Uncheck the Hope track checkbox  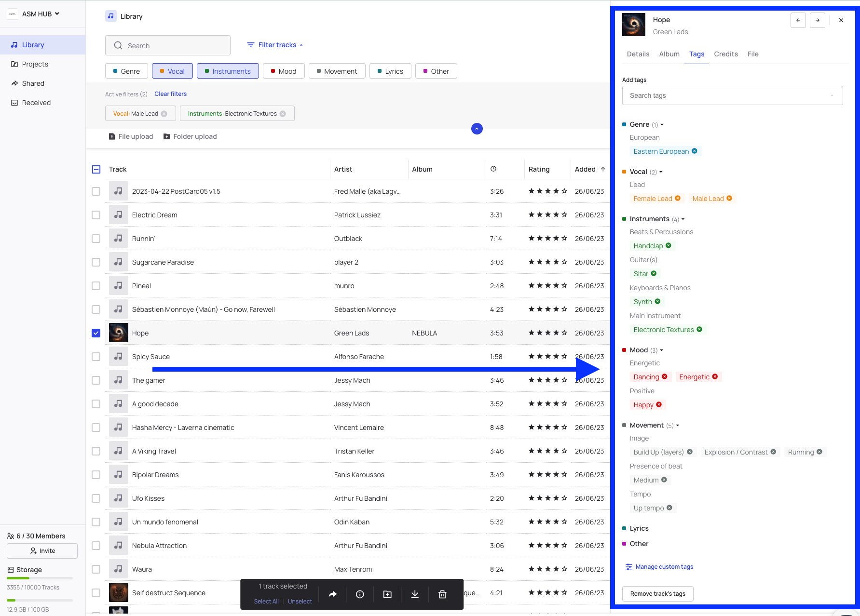point(96,333)
